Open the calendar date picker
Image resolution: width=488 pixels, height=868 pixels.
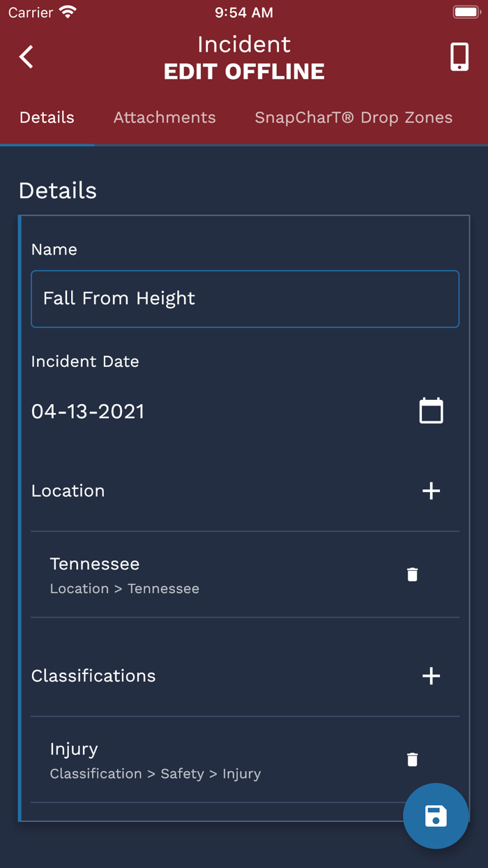(431, 410)
